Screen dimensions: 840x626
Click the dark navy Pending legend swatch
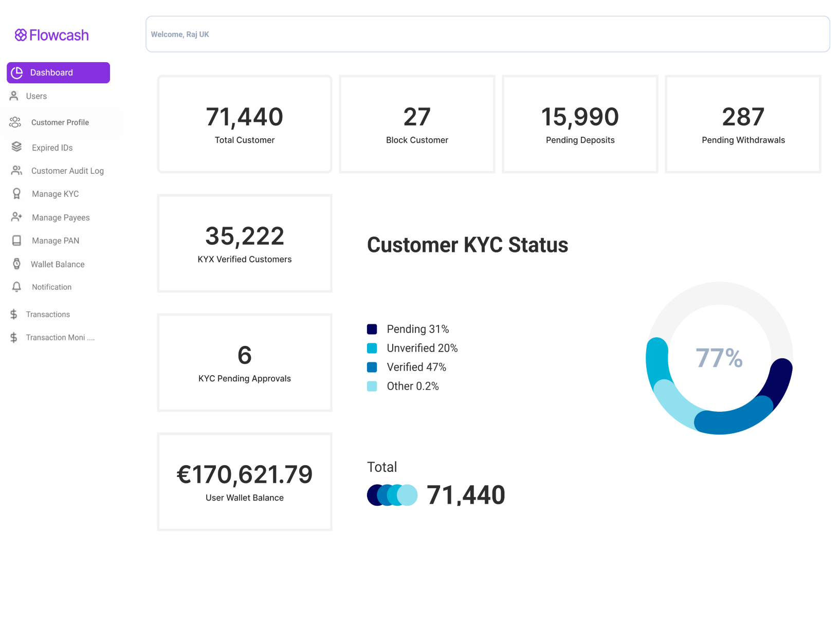pos(372,329)
